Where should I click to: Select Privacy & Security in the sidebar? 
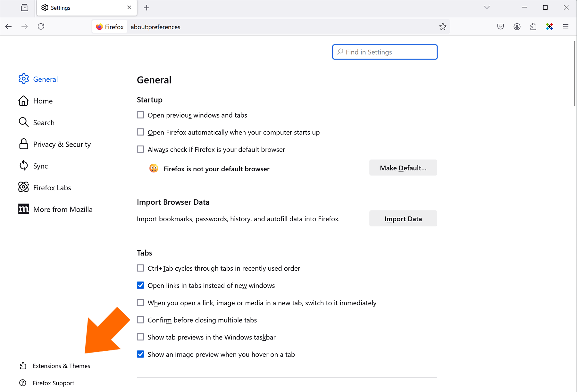coord(54,144)
